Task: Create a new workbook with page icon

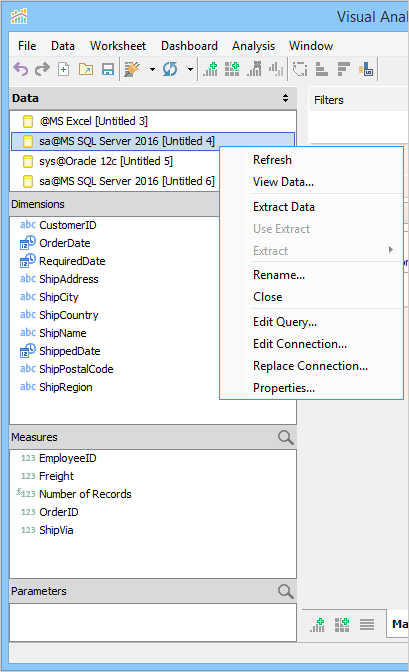Action: 63,69
